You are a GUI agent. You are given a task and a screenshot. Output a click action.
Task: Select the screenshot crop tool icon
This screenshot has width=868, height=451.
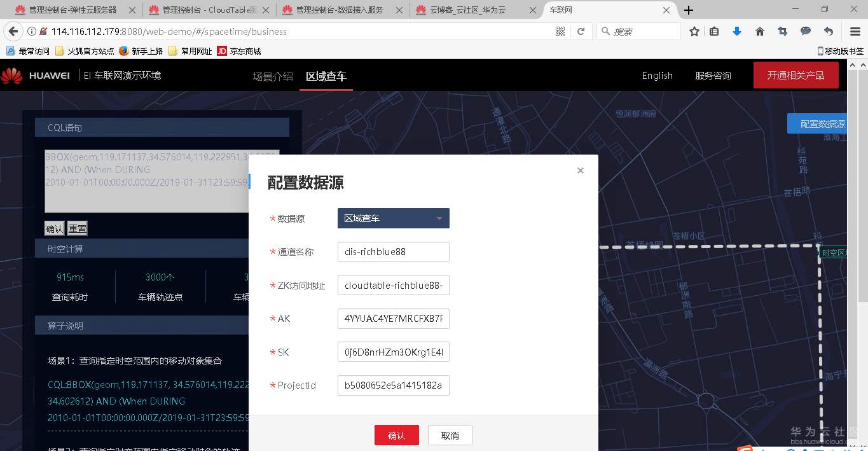point(782,31)
